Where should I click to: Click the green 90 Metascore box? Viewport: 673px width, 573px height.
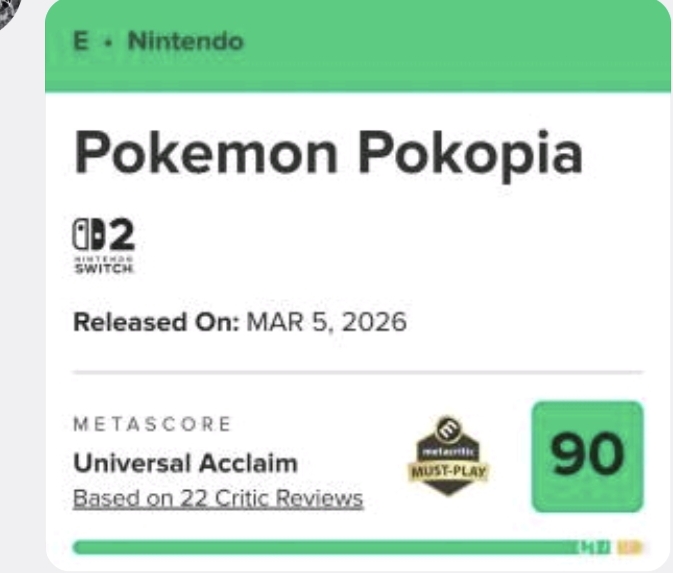pos(587,456)
